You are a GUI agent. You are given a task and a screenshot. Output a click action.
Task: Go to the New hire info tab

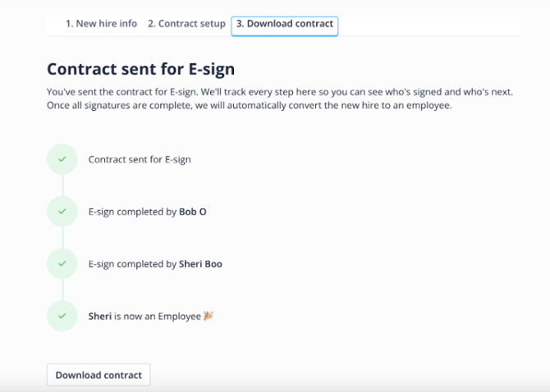101,24
